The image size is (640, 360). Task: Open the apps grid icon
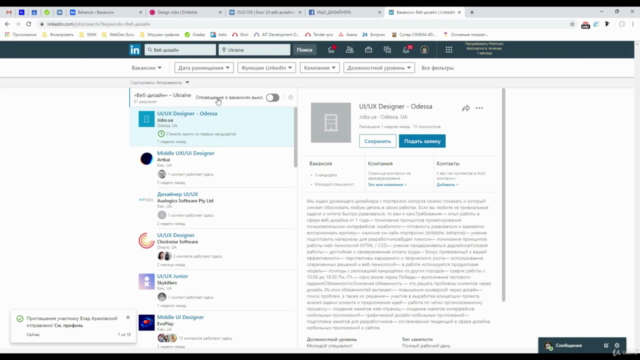tap(449, 50)
